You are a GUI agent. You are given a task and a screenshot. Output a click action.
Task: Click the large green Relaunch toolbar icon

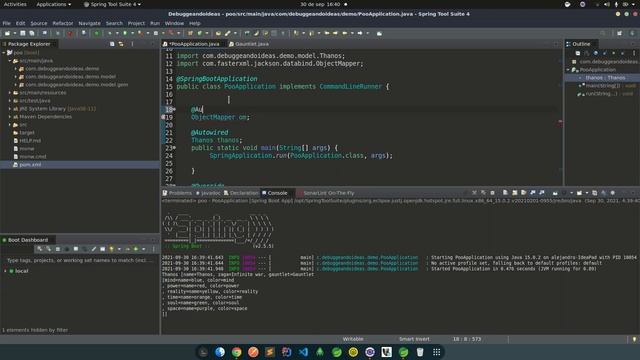tap(97, 33)
